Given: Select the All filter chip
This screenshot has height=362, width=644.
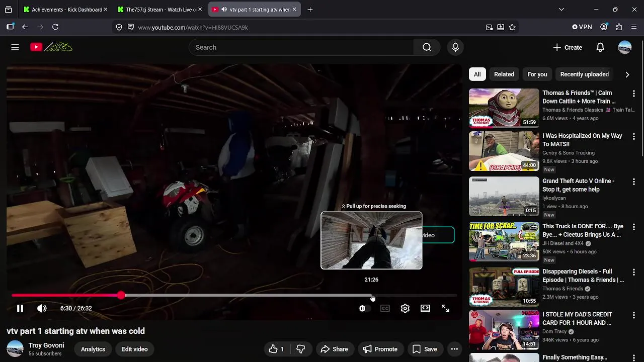Looking at the screenshot, I should pyautogui.click(x=477, y=74).
